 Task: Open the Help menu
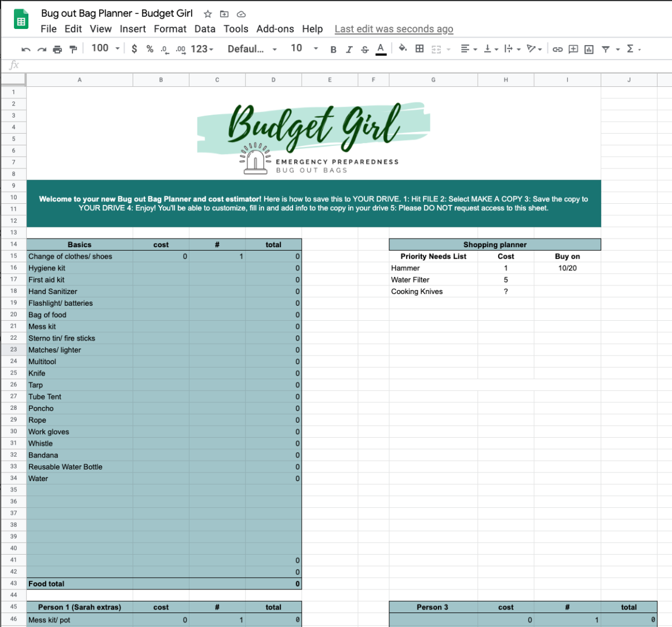coord(312,29)
